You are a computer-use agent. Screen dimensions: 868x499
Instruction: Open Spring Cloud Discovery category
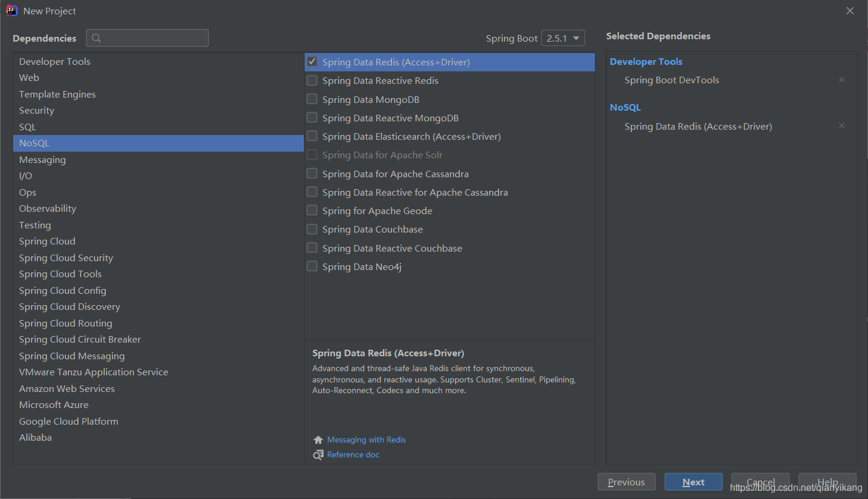[158, 307]
